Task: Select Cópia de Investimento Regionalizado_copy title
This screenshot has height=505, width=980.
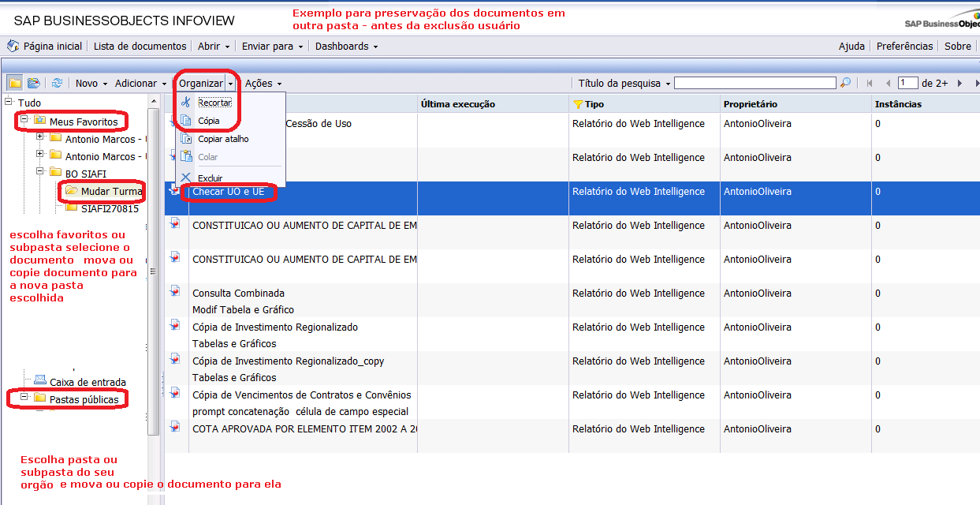Action: (289, 361)
